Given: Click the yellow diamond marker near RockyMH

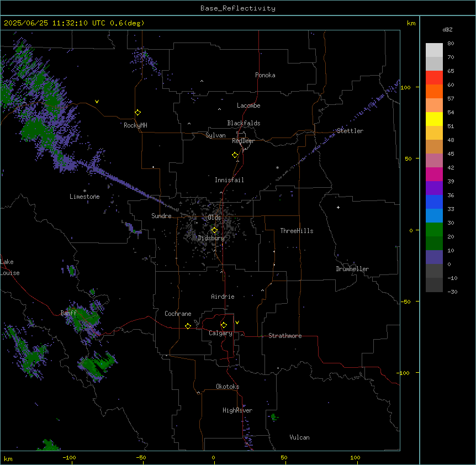Looking at the screenshot, I should (137, 113).
